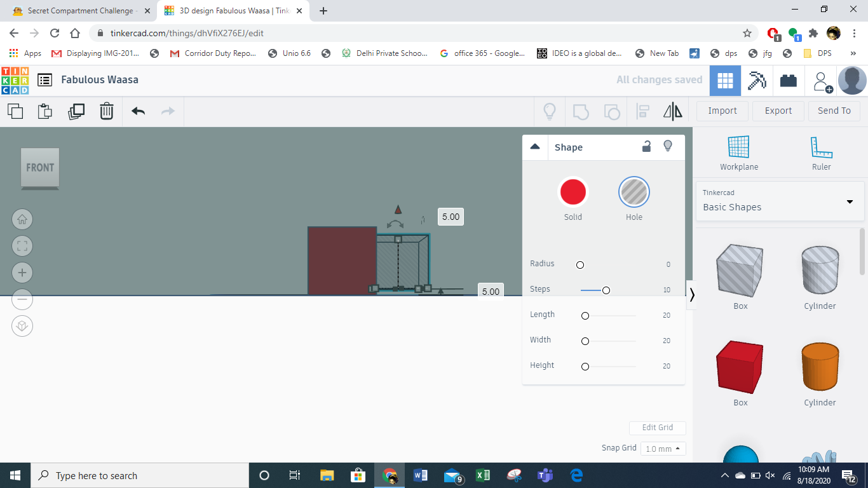Collapse the shapes side panel
Image resolution: width=868 pixels, height=488 pixels.
[692, 295]
